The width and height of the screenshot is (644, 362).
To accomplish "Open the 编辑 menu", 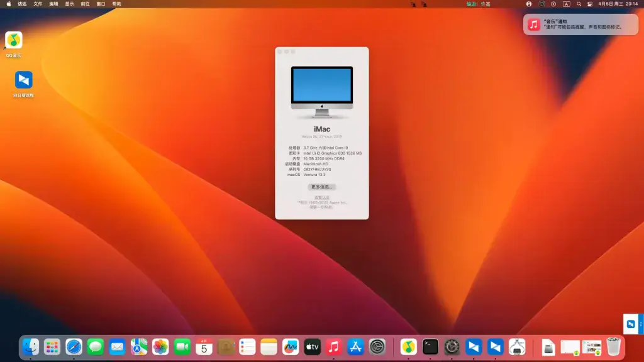I will 54,4.
